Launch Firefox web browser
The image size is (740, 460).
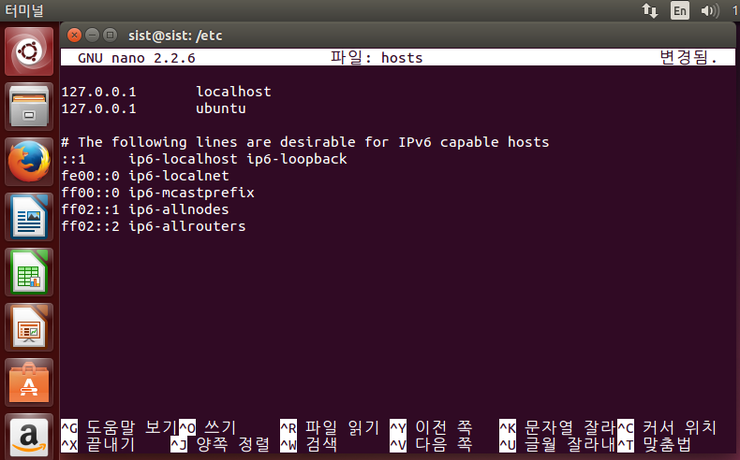[x=29, y=162]
